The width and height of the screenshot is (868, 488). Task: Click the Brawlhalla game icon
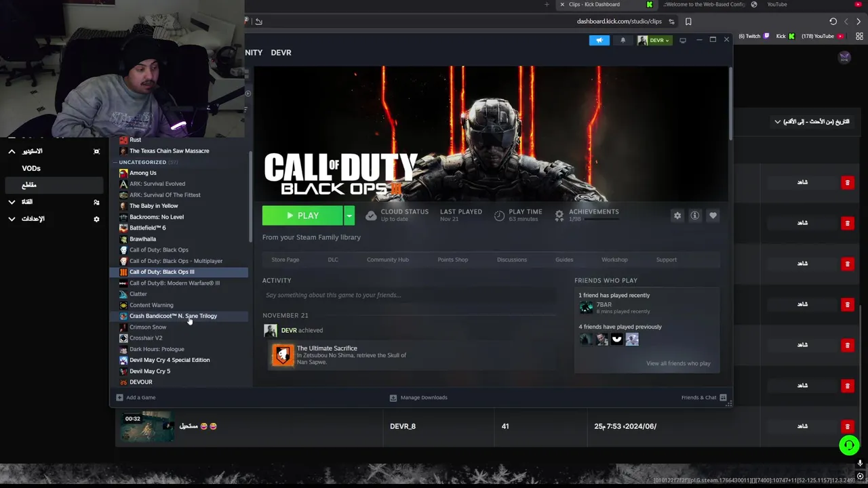pyautogui.click(x=123, y=239)
